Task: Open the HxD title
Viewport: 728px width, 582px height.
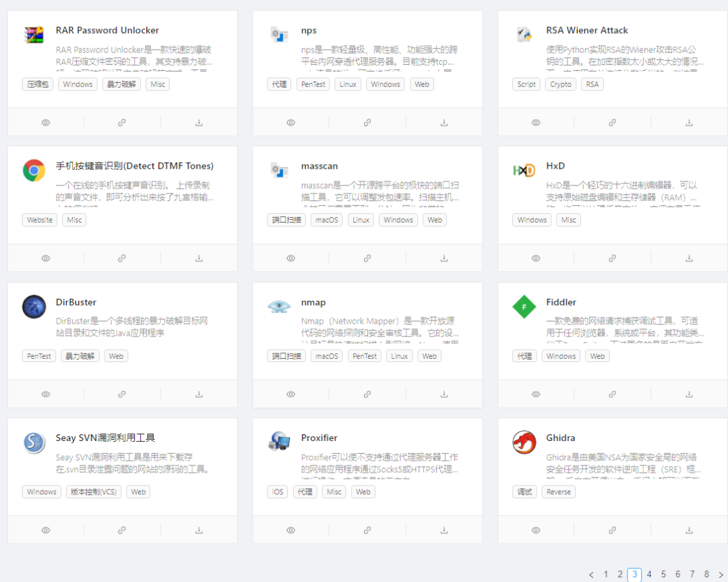Action: click(x=555, y=167)
